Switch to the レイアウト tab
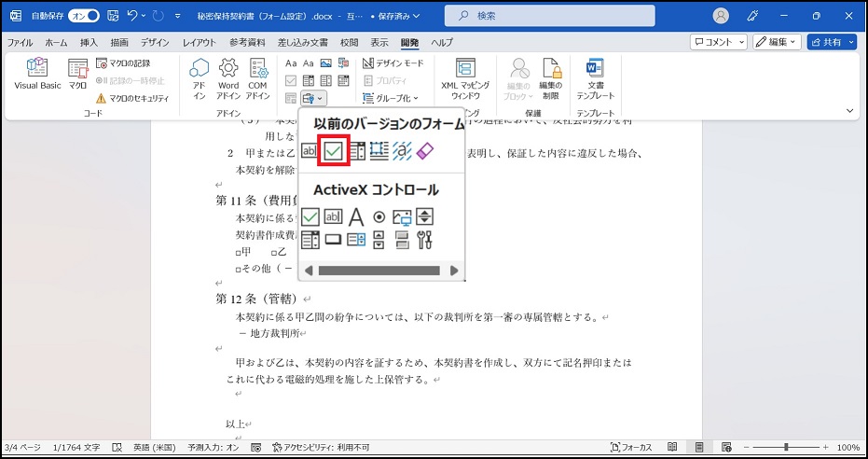Image resolution: width=868 pixels, height=459 pixels. (x=200, y=42)
